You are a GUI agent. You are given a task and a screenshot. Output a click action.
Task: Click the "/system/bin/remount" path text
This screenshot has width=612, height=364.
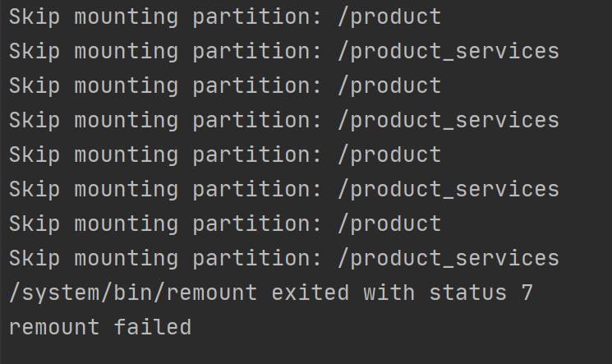pos(133,293)
